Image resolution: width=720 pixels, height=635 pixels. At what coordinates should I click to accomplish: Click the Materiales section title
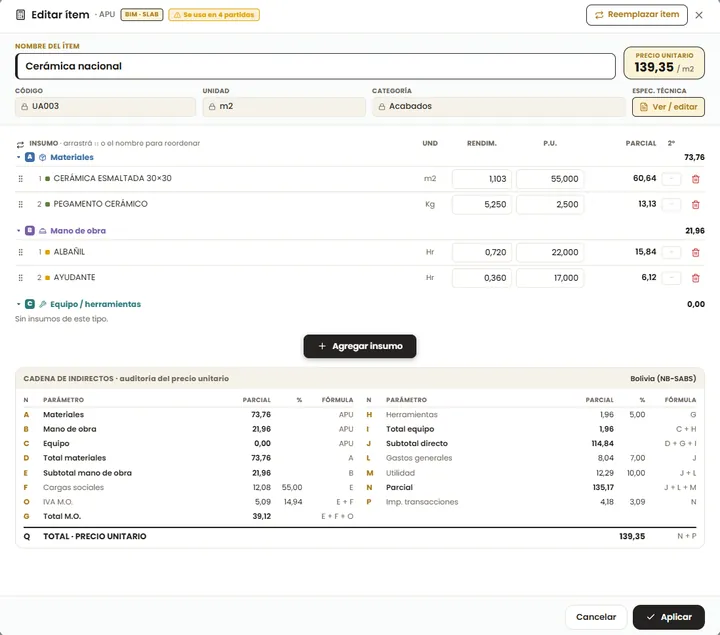tap(72, 157)
